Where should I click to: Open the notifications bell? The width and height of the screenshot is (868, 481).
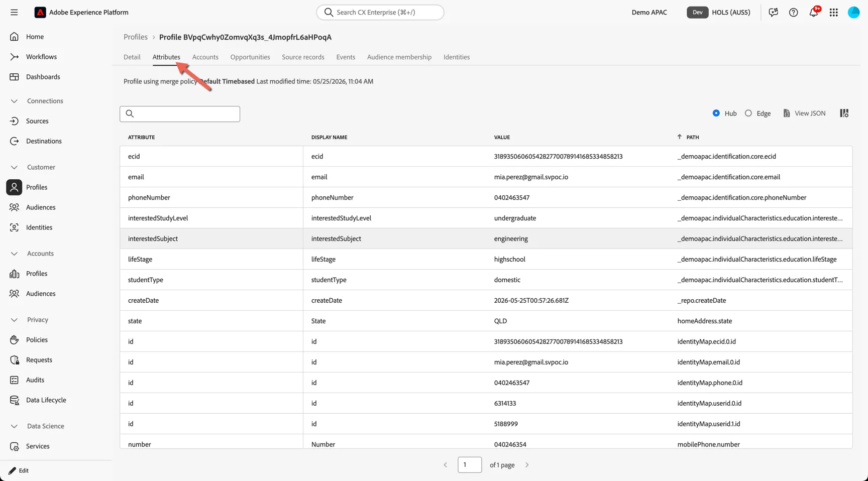pos(814,12)
